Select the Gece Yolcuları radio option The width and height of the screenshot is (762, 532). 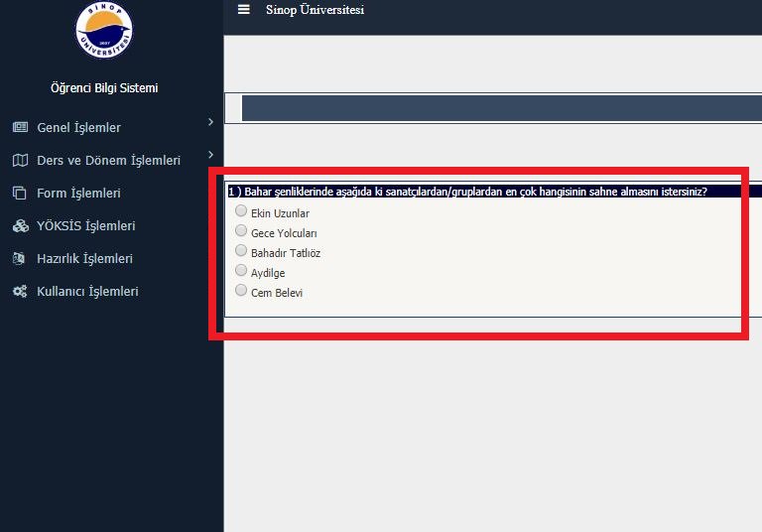240,230
